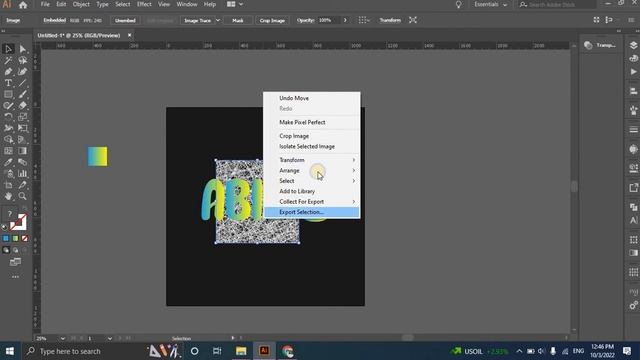Click the Crop Image toolbar button
Screen dimensions: 640x360
[x=272, y=20]
